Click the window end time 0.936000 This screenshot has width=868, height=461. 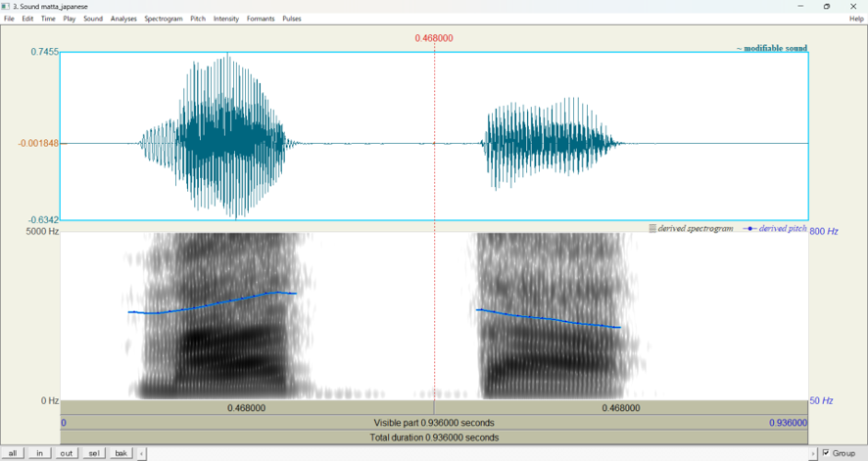click(788, 423)
